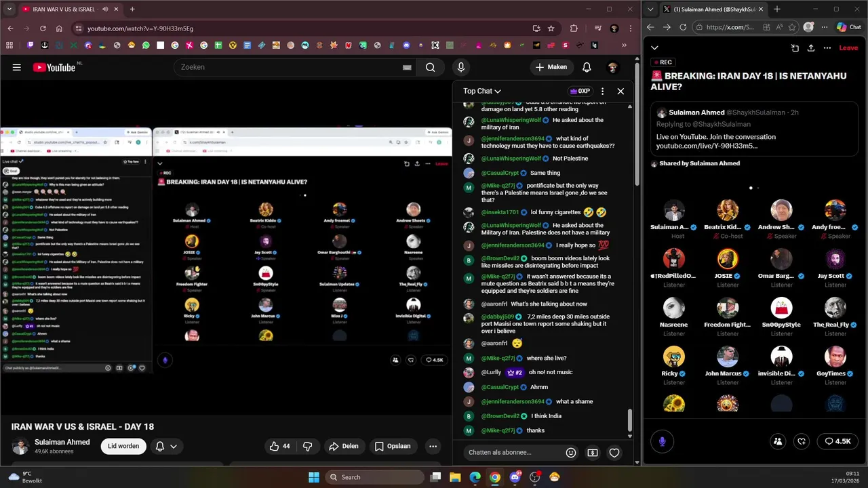
Task: Open the guests people icon in X Space
Action: [778, 441]
